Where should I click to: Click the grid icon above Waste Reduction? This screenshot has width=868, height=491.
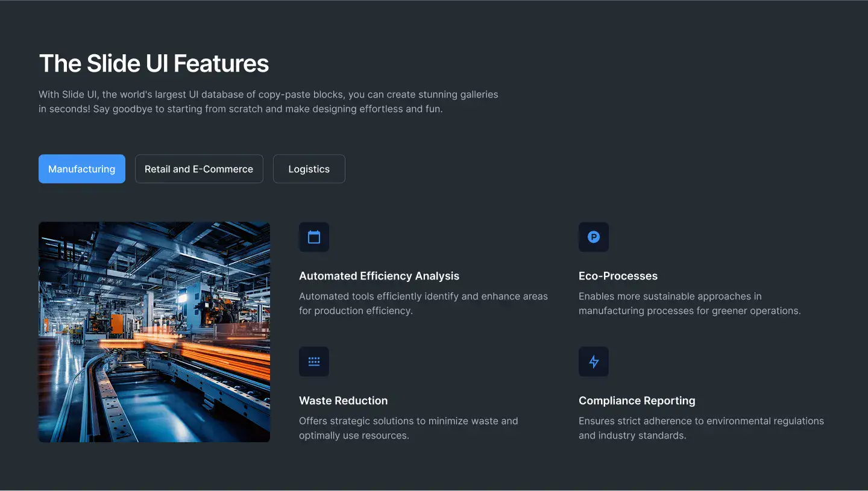(314, 361)
